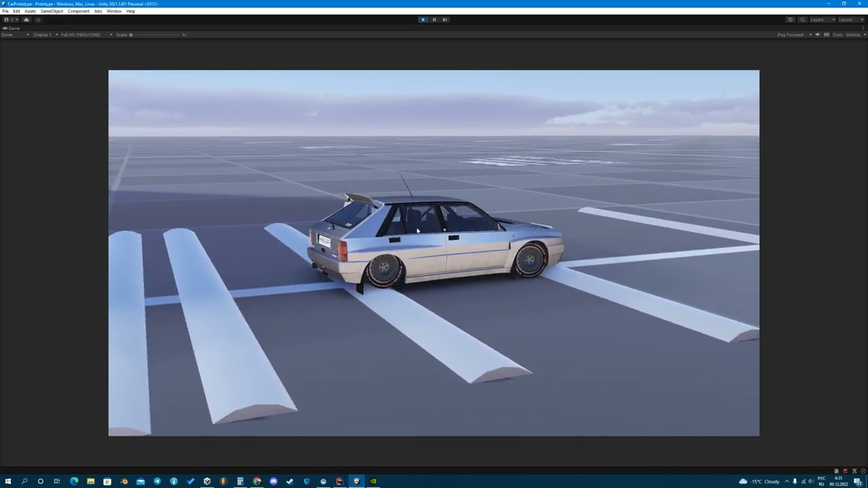868x488 pixels.
Task: Switch the keyboard input language indicator
Action: coord(822,481)
